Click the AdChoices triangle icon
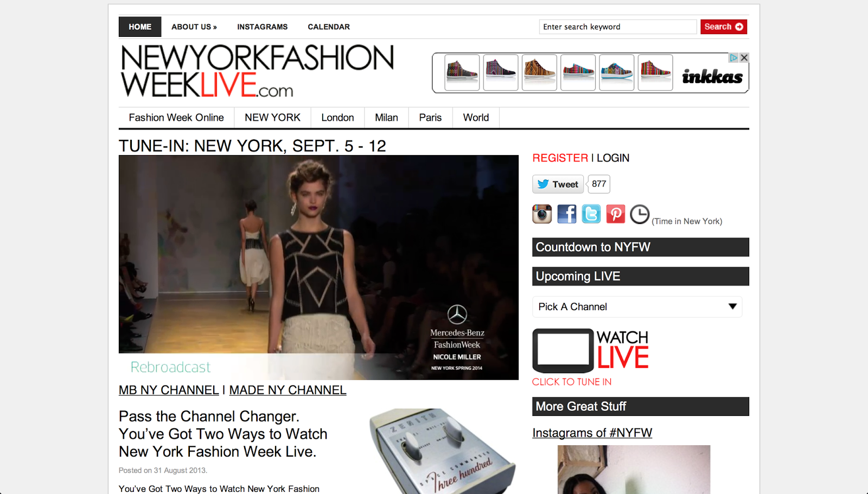868x494 pixels. [x=733, y=57]
